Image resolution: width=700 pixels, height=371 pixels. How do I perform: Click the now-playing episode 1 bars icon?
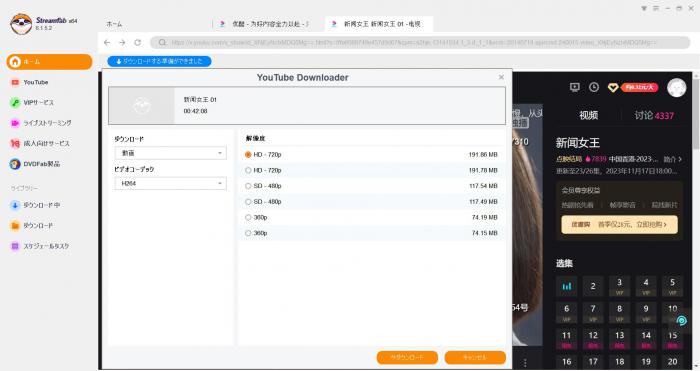coord(567,286)
